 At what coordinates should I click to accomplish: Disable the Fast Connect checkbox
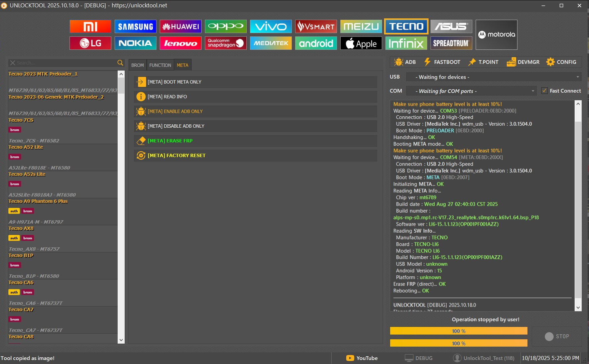pyautogui.click(x=545, y=91)
